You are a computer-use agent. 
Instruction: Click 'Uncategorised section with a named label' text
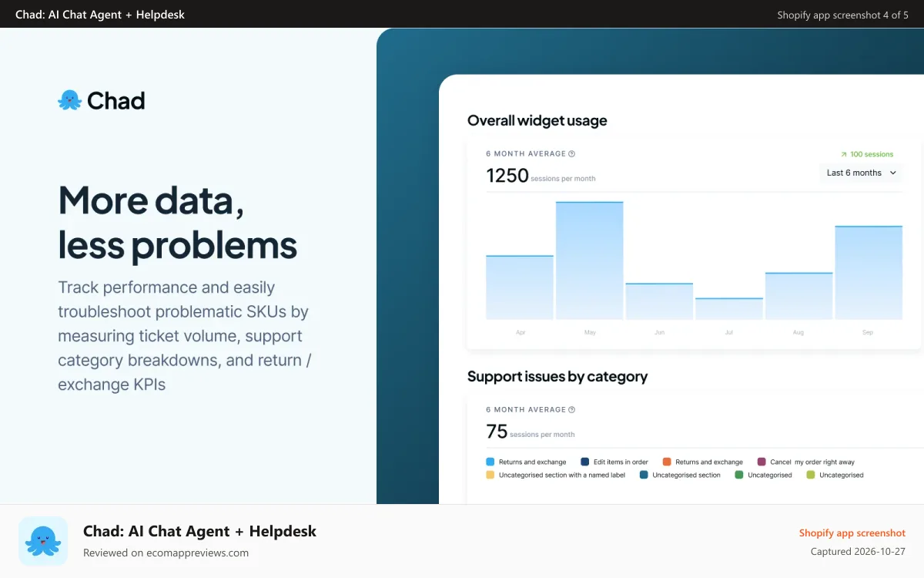pyautogui.click(x=562, y=476)
